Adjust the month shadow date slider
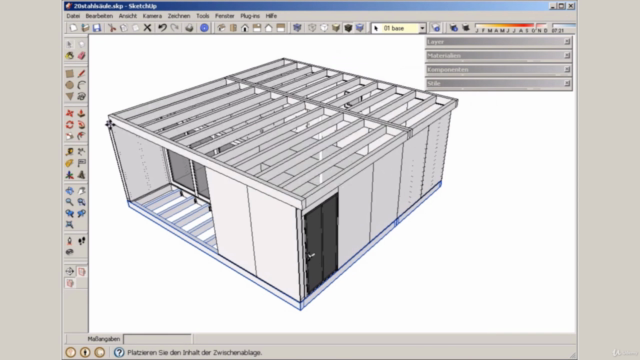Image resolution: width=640 pixels, height=360 pixels. (x=511, y=28)
